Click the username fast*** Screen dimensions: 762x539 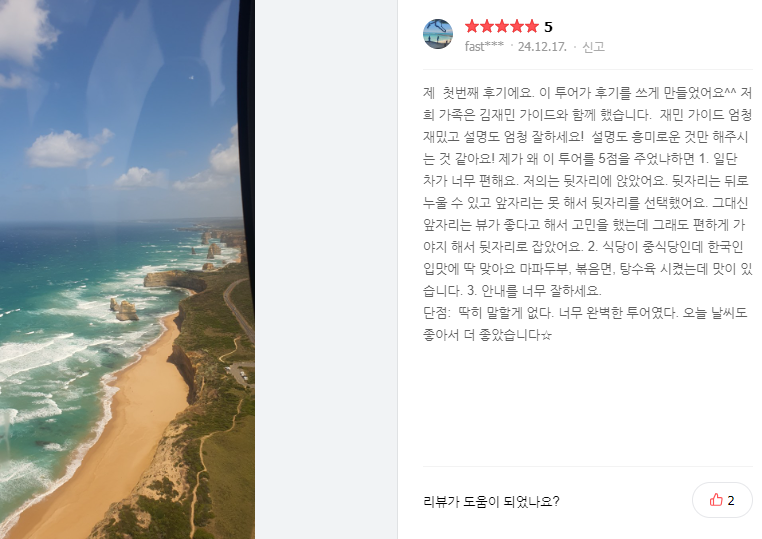point(484,47)
